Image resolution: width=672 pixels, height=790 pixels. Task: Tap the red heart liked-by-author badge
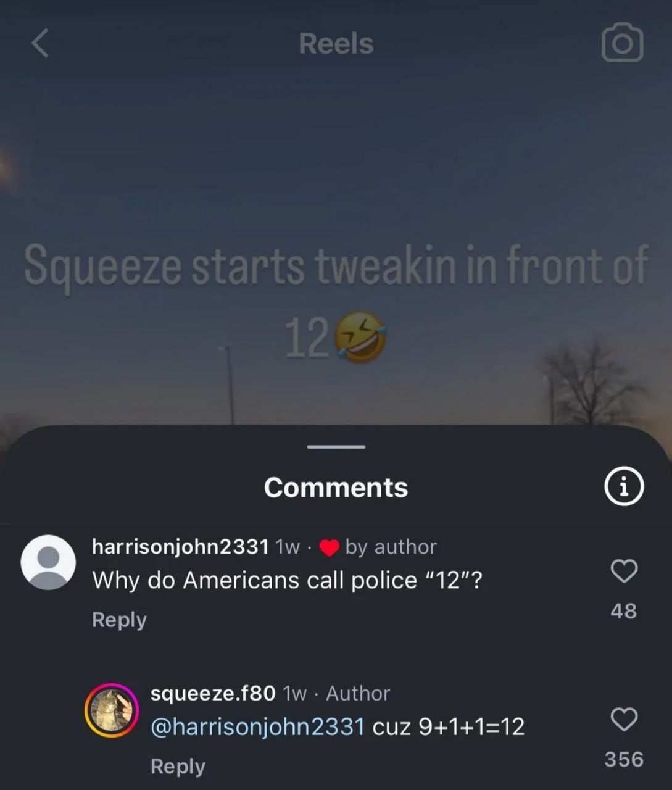point(330,547)
